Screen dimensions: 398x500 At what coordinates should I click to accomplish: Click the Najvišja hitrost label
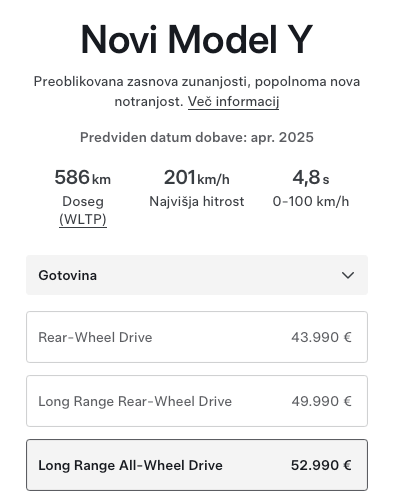pos(197,202)
